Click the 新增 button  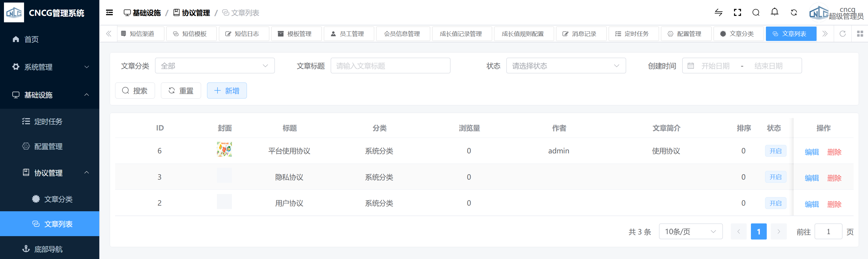click(x=227, y=91)
